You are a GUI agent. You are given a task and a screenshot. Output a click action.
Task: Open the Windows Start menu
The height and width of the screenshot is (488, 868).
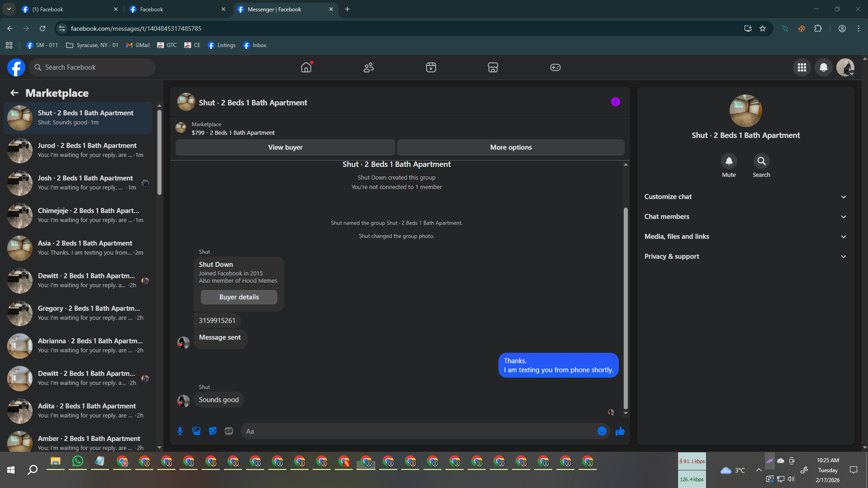click(x=11, y=470)
